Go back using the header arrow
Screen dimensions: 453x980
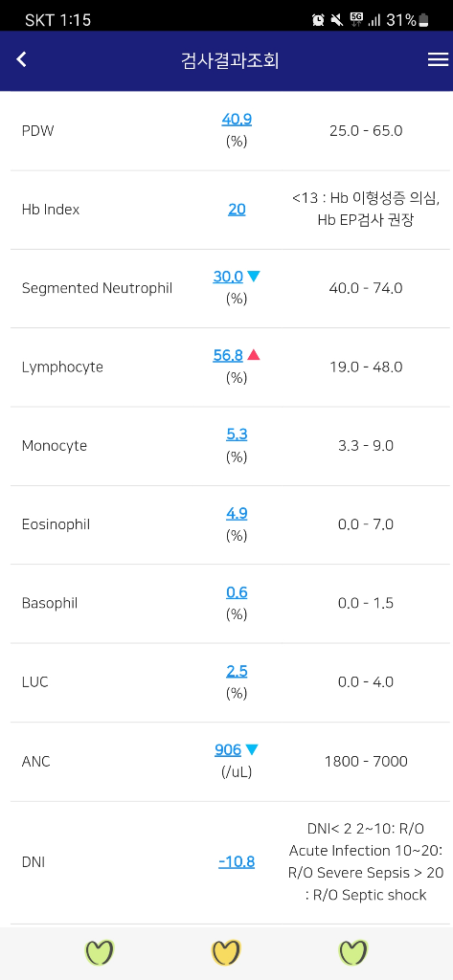tap(22, 59)
